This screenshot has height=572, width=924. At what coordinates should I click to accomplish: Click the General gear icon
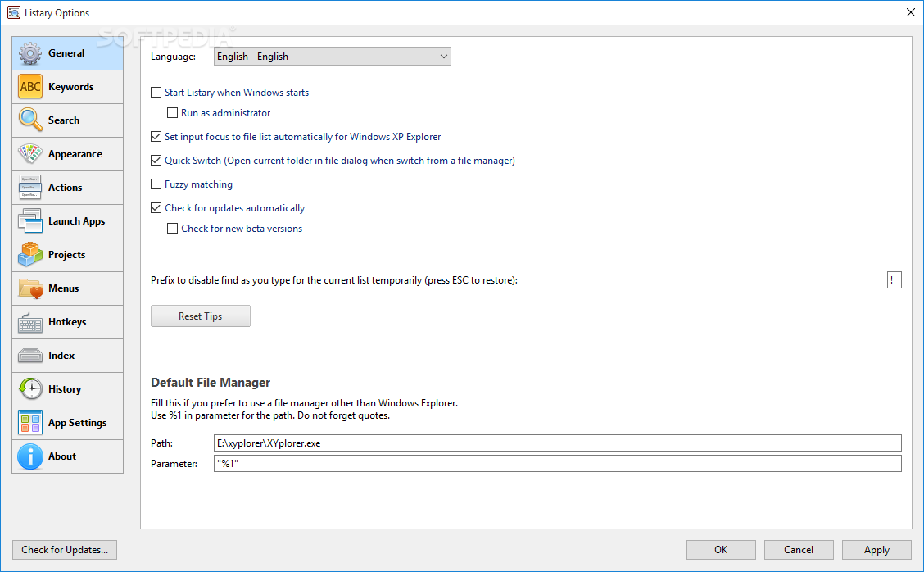(x=30, y=53)
